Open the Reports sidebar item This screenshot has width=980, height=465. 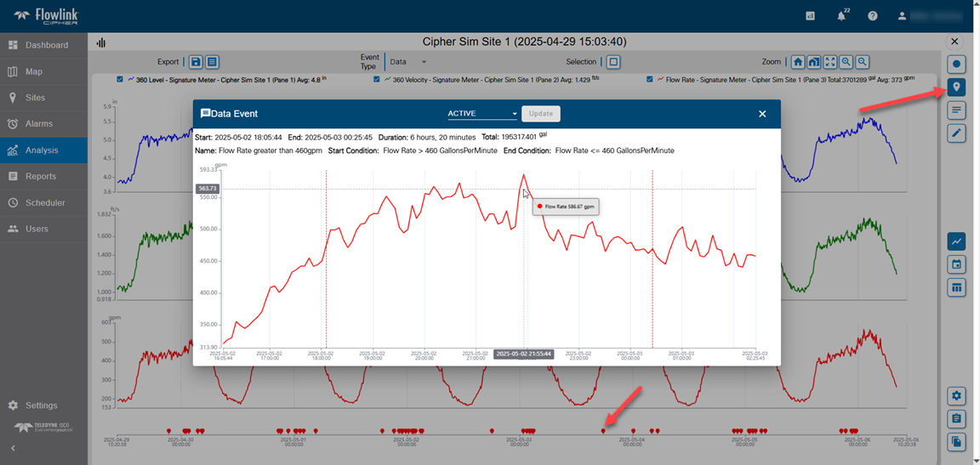click(40, 177)
